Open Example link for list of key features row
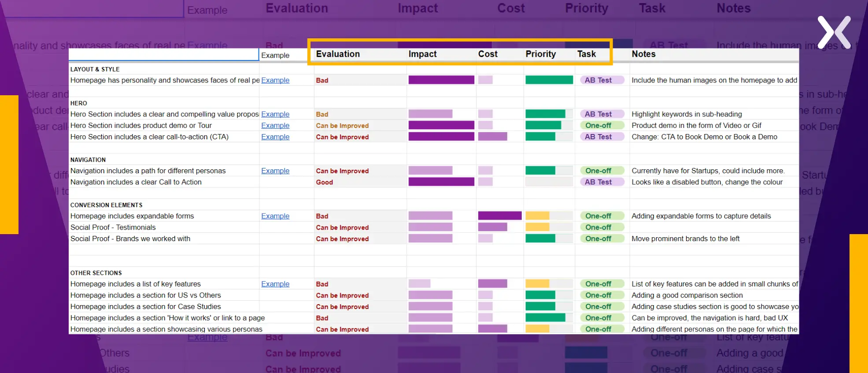This screenshot has height=373, width=868. pos(275,284)
